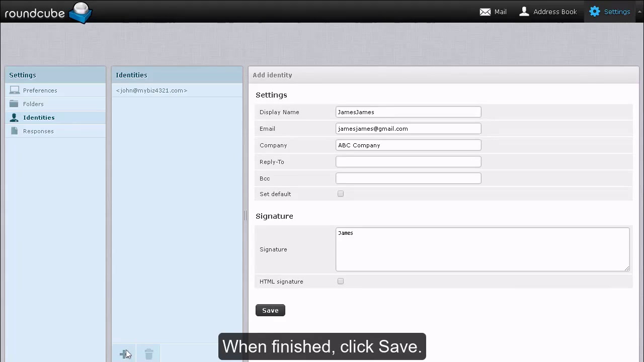Screen dimensions: 644x362
Task: Click the delete identity trash icon
Action: coord(149,354)
